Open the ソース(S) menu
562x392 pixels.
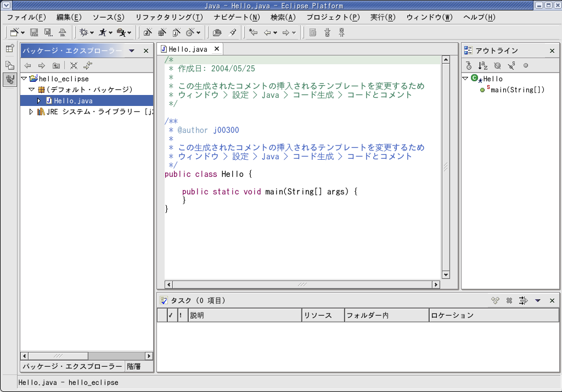108,17
